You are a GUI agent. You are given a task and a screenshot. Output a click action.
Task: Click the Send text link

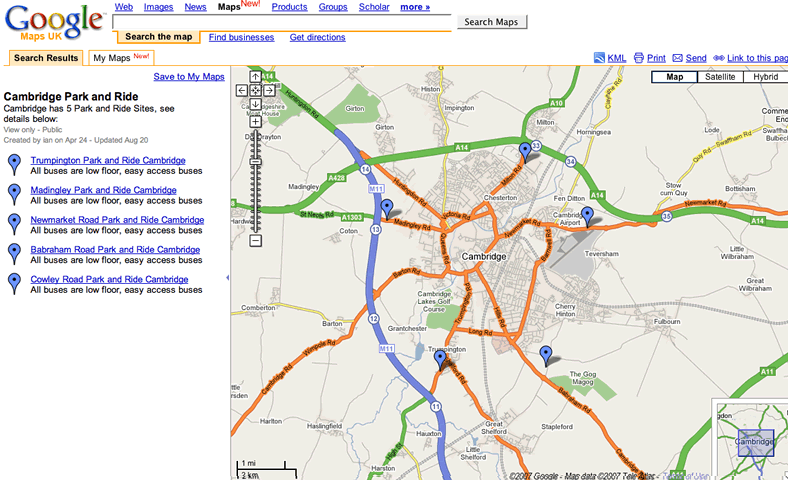point(696,58)
